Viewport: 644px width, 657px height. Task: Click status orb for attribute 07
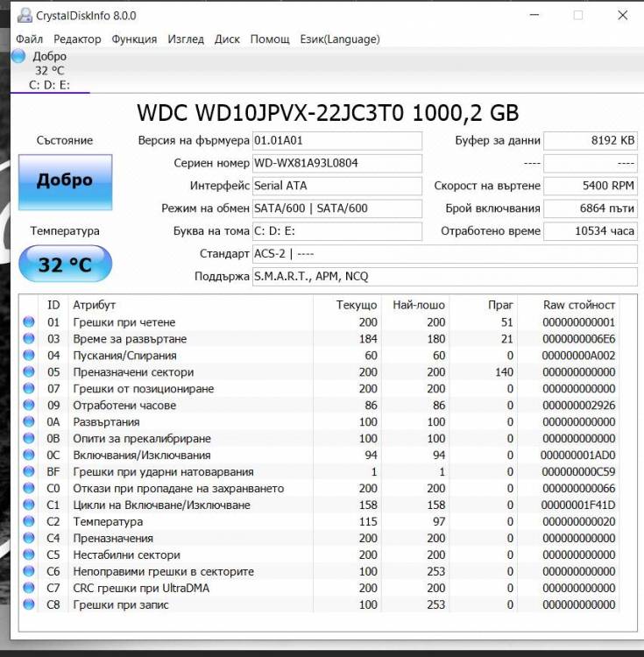click(x=29, y=388)
